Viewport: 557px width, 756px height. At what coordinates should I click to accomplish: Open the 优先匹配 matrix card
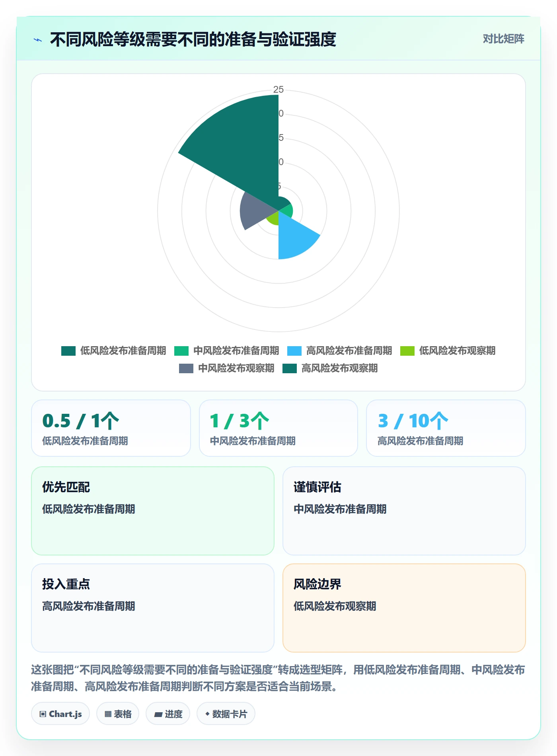pyautogui.click(x=153, y=511)
